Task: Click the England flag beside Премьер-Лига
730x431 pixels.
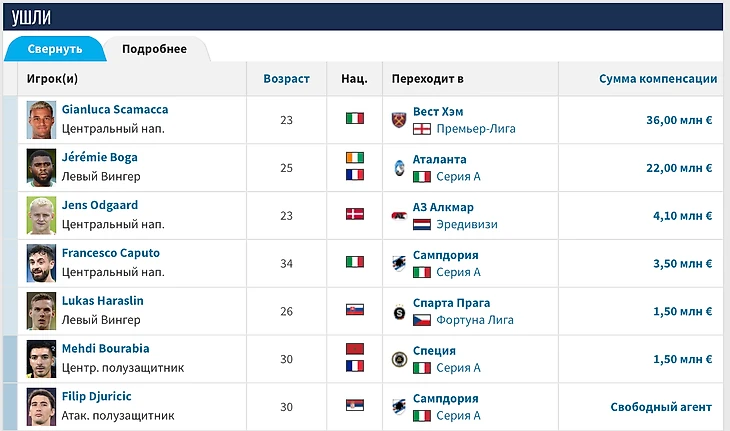Action: point(422,129)
